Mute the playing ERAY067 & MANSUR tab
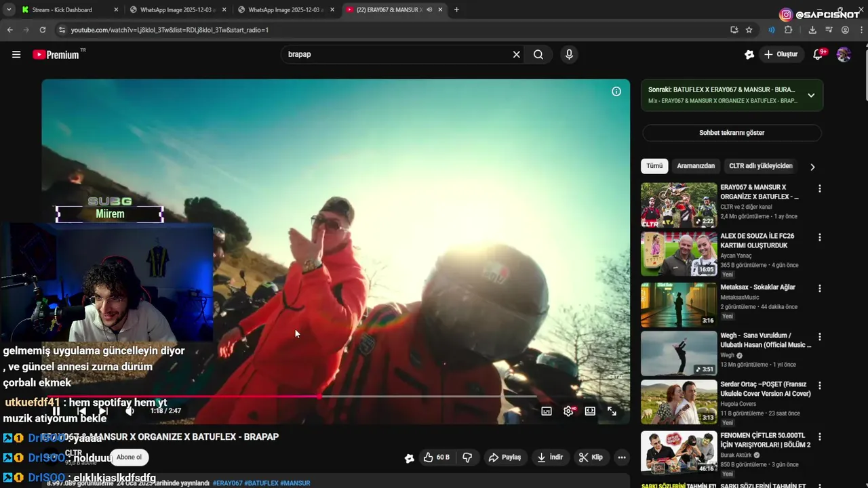This screenshot has height=488, width=868. coord(429,10)
